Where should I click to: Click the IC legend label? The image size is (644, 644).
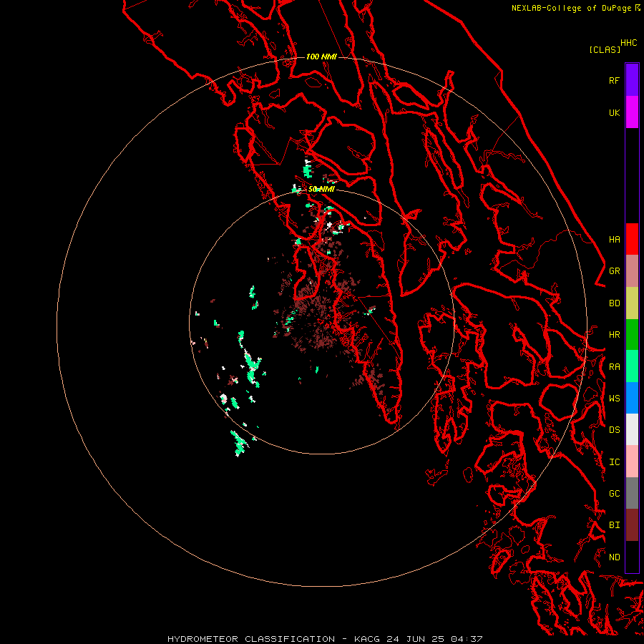[x=614, y=462]
